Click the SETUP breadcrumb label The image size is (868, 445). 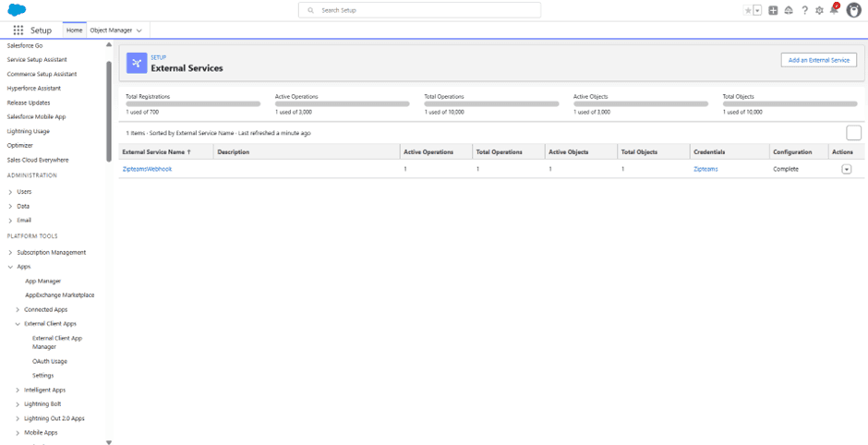pyautogui.click(x=158, y=57)
